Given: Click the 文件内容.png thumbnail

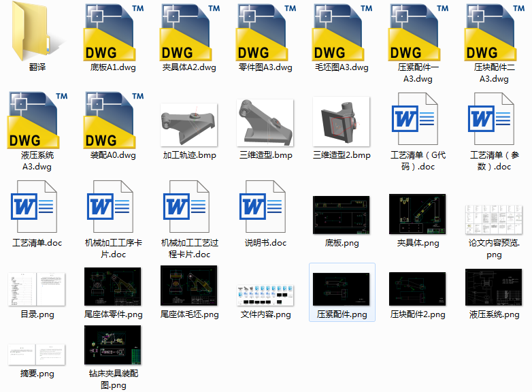Looking at the screenshot, I should pyautogui.click(x=265, y=295).
